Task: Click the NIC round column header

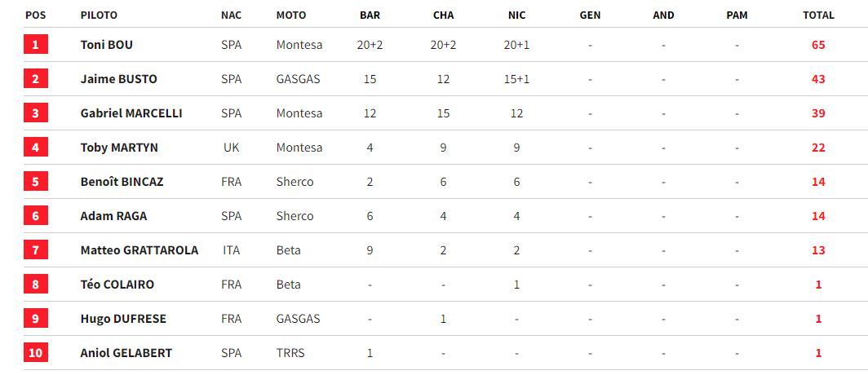Action: (516, 15)
